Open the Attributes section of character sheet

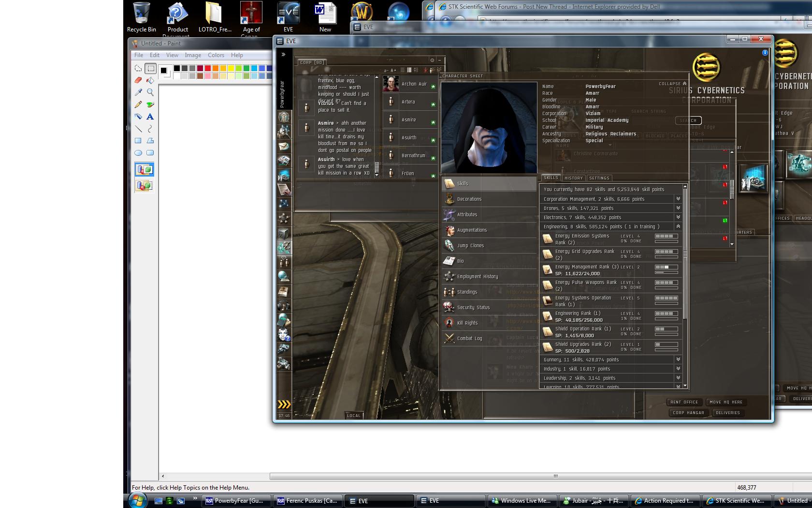coord(489,214)
